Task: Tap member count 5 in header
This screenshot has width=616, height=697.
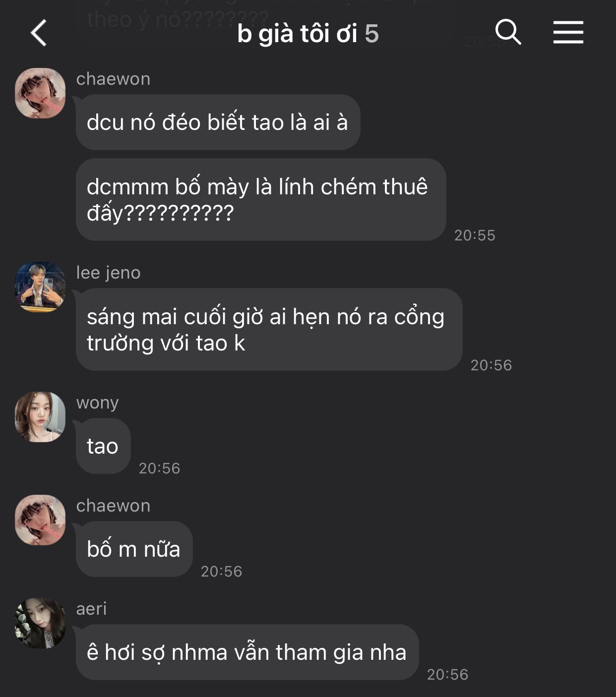Action: tap(372, 34)
